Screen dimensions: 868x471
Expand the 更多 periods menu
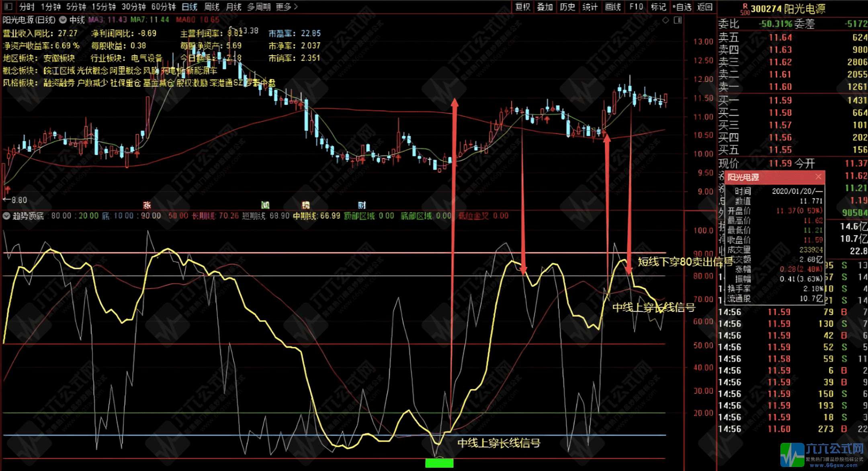click(287, 7)
